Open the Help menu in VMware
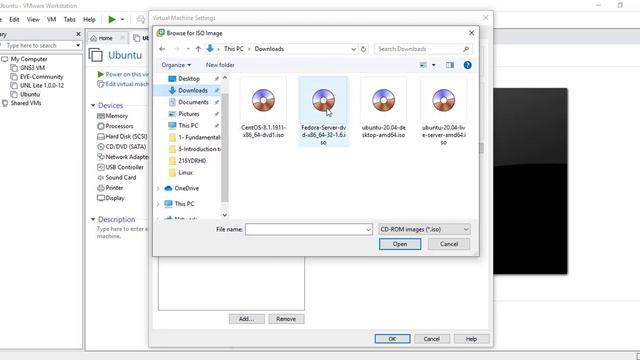 pyautogui.click(x=89, y=19)
